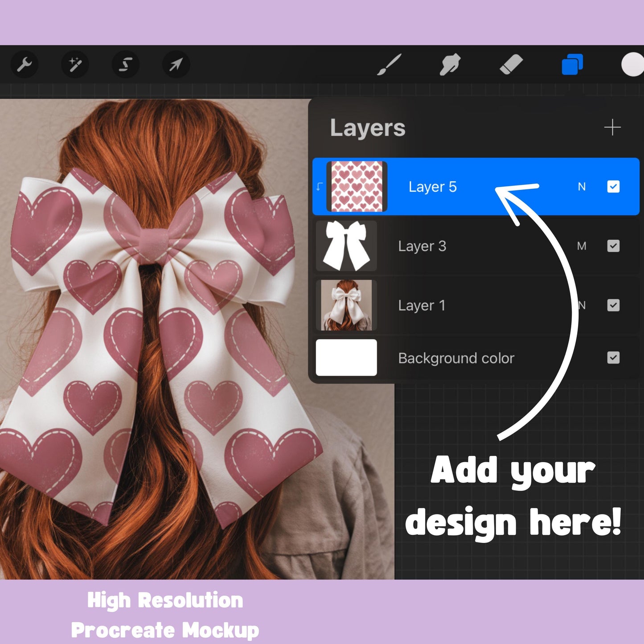
Task: Open Layer 3 options by tapping its name
Action: 422,246
